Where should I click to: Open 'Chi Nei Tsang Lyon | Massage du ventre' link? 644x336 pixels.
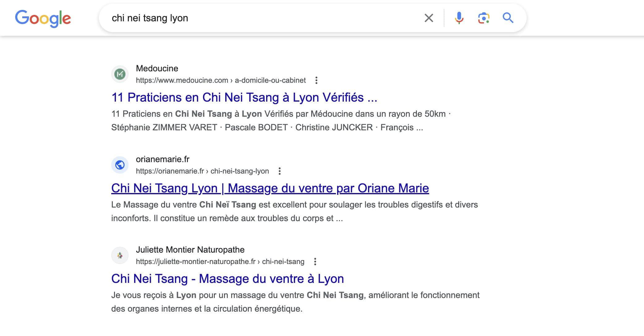pos(270,188)
